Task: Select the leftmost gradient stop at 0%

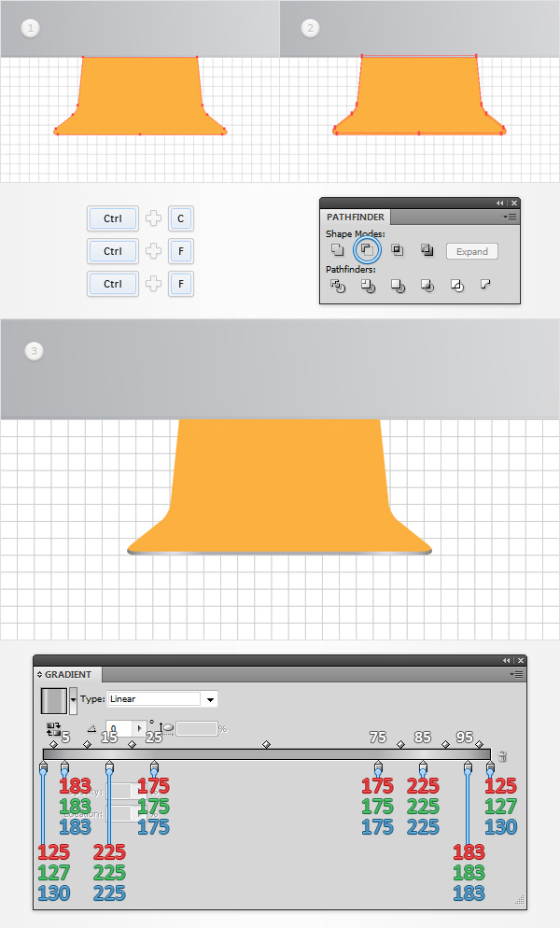Action: click(43, 768)
